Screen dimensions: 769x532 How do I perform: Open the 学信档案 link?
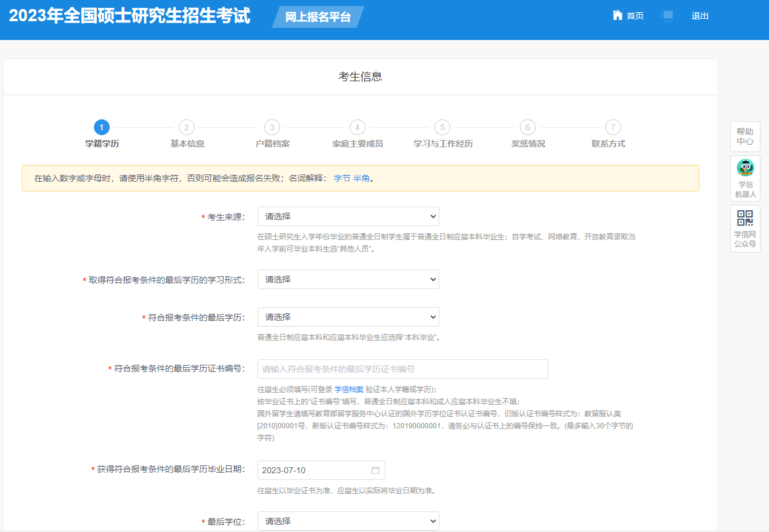349,389
